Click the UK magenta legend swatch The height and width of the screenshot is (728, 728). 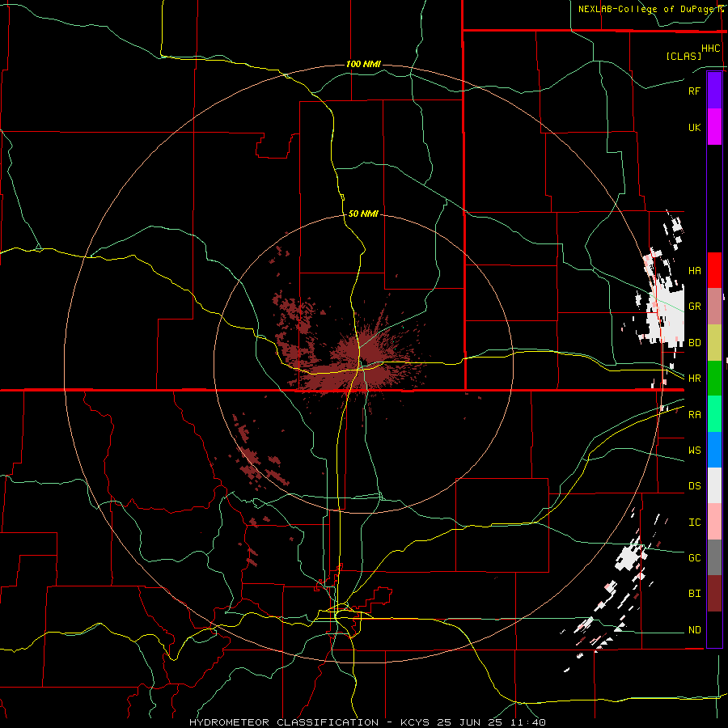pos(714,127)
